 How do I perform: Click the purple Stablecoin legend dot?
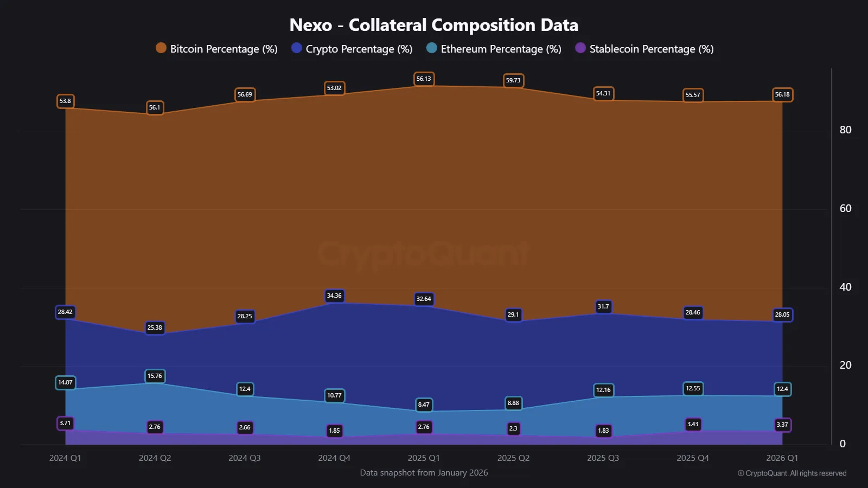point(580,48)
